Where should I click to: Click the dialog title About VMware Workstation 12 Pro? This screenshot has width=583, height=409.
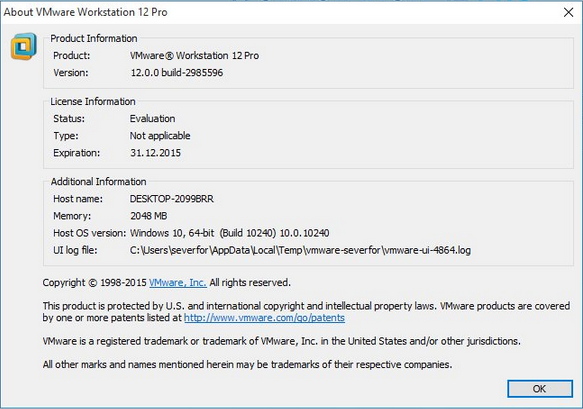[86, 12]
